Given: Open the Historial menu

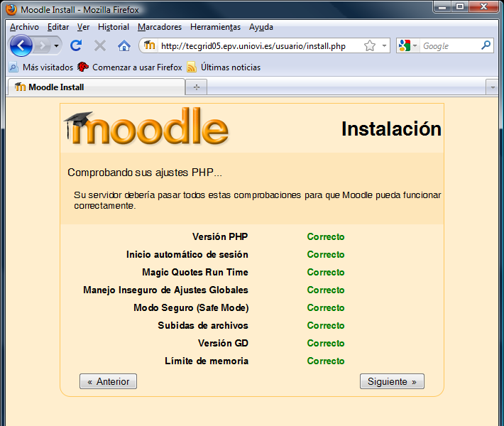Looking at the screenshot, I should 114,27.
